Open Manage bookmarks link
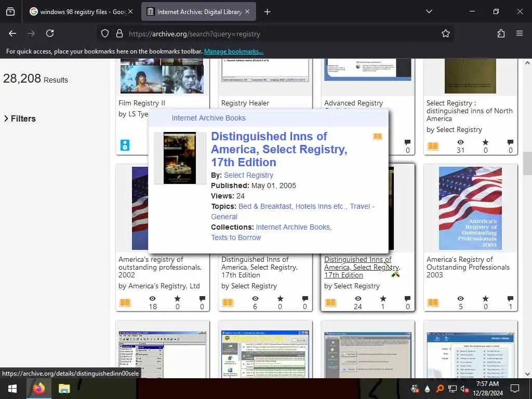 point(233,51)
